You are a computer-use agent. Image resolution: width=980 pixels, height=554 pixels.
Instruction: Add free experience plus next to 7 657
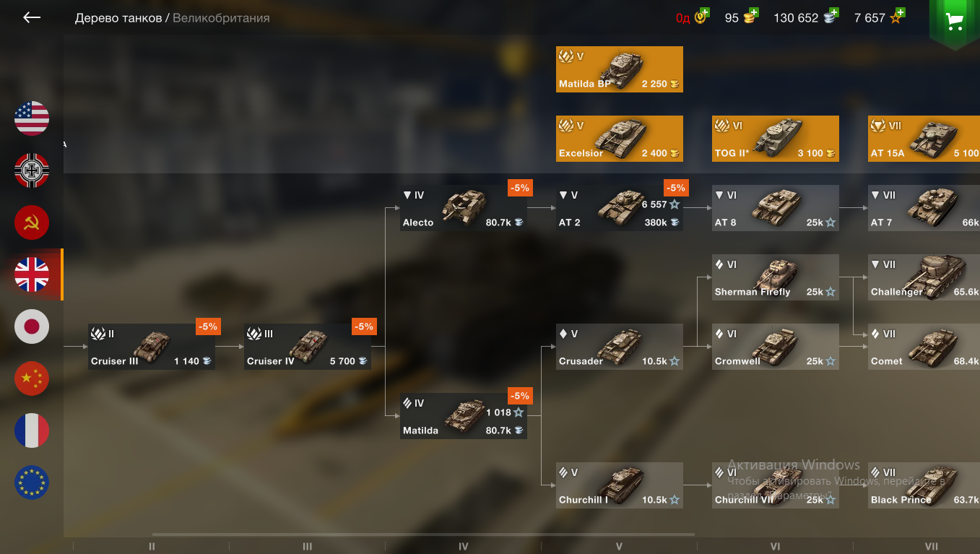[900, 12]
